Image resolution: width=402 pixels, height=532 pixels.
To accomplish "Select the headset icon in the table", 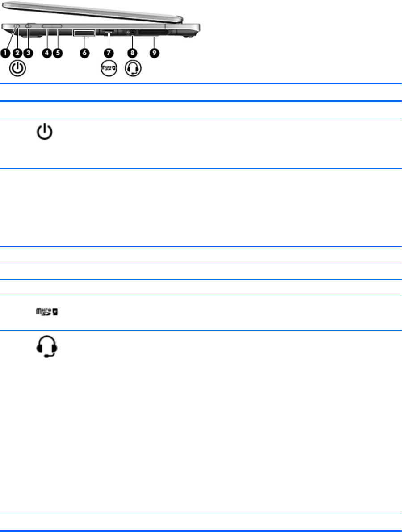I will click(47, 346).
